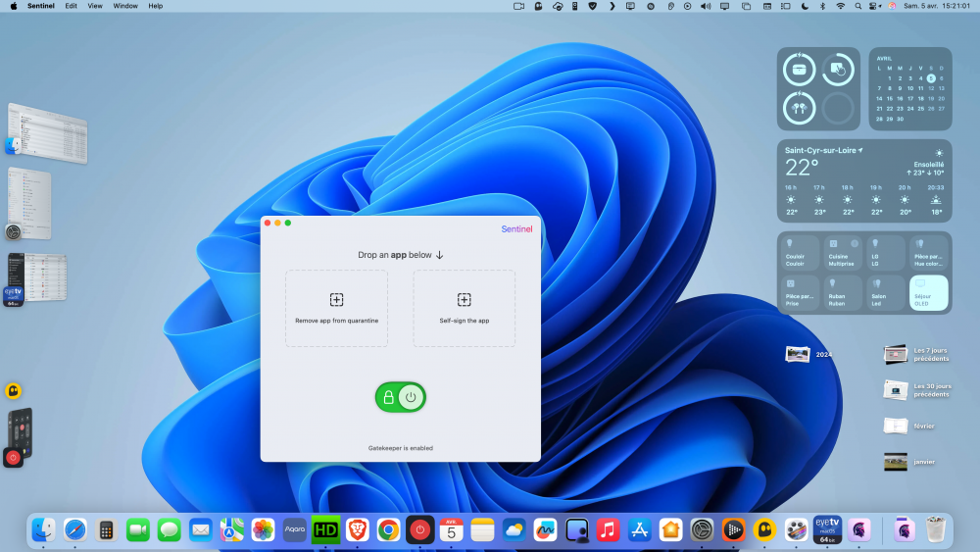
Task: Open the green HD app in the Dock
Action: click(325, 530)
